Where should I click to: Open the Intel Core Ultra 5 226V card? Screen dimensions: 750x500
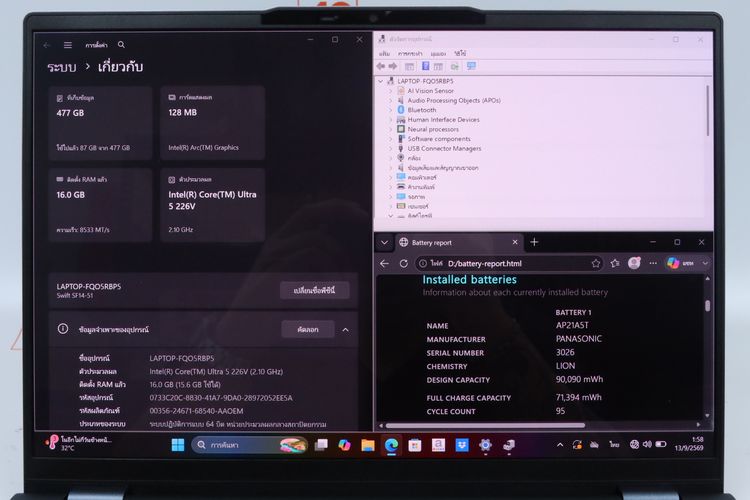212,205
